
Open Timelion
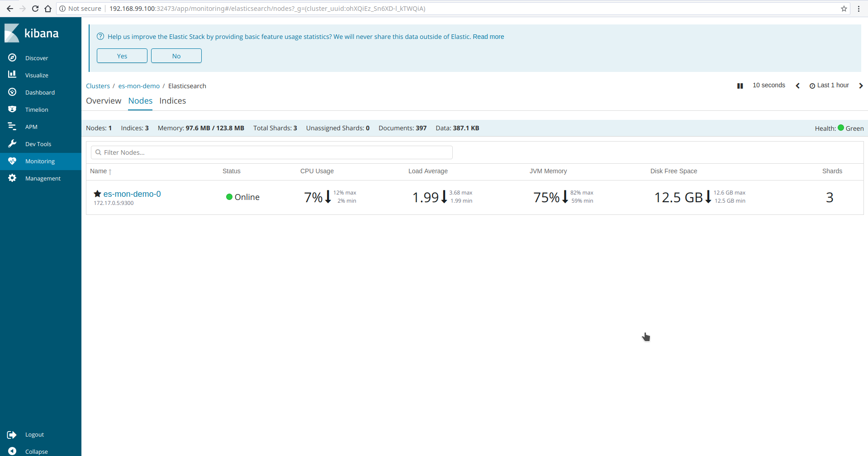coord(37,109)
